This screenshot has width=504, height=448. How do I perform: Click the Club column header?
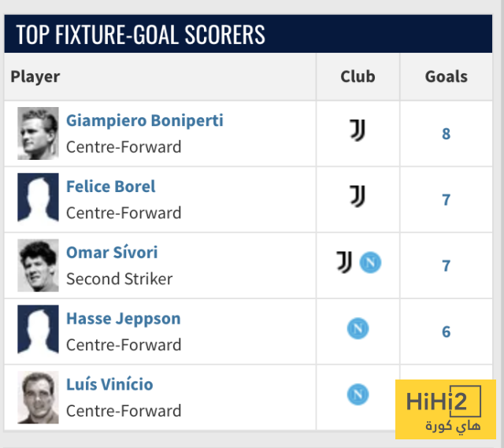pyautogui.click(x=358, y=77)
